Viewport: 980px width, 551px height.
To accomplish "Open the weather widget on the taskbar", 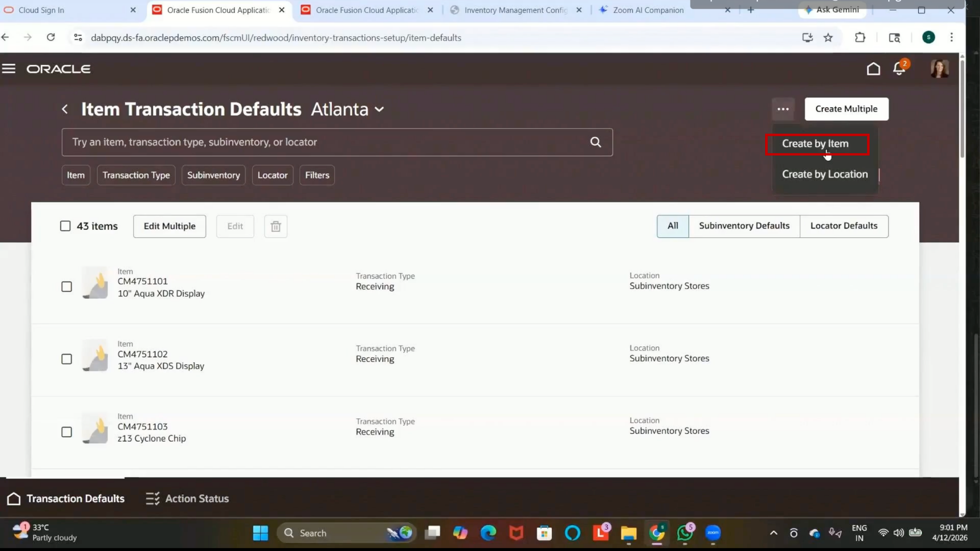I will point(45,533).
